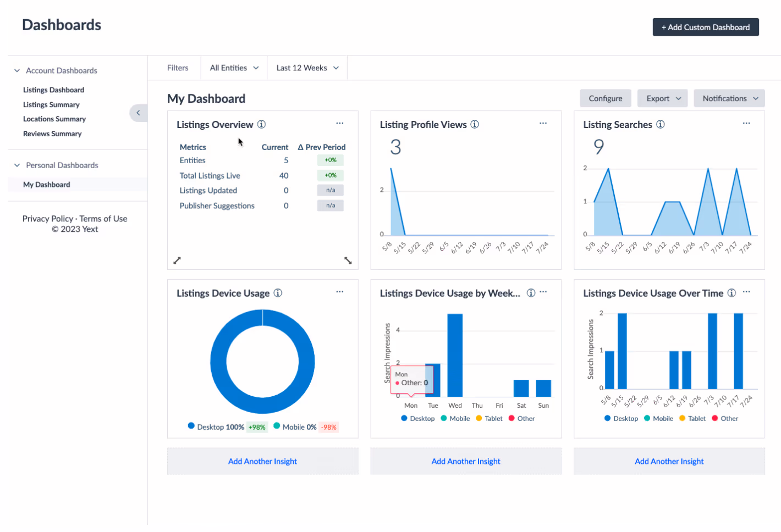The height and width of the screenshot is (532, 781).
Task: Click Total Listings Live value 40
Action: coord(284,175)
